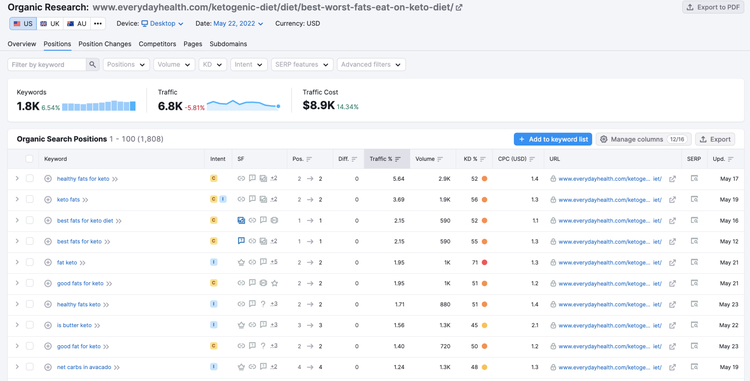This screenshot has width=750, height=381.
Task: Open SERP snapshot for fat keto row
Action: click(x=694, y=262)
